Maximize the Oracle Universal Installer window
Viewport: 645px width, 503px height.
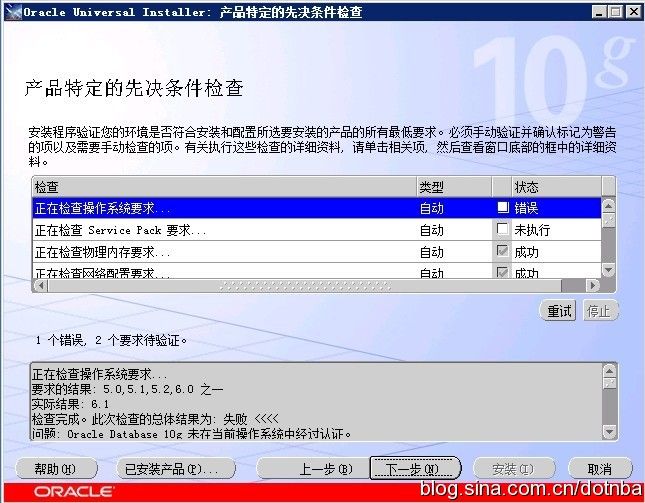click(x=615, y=12)
